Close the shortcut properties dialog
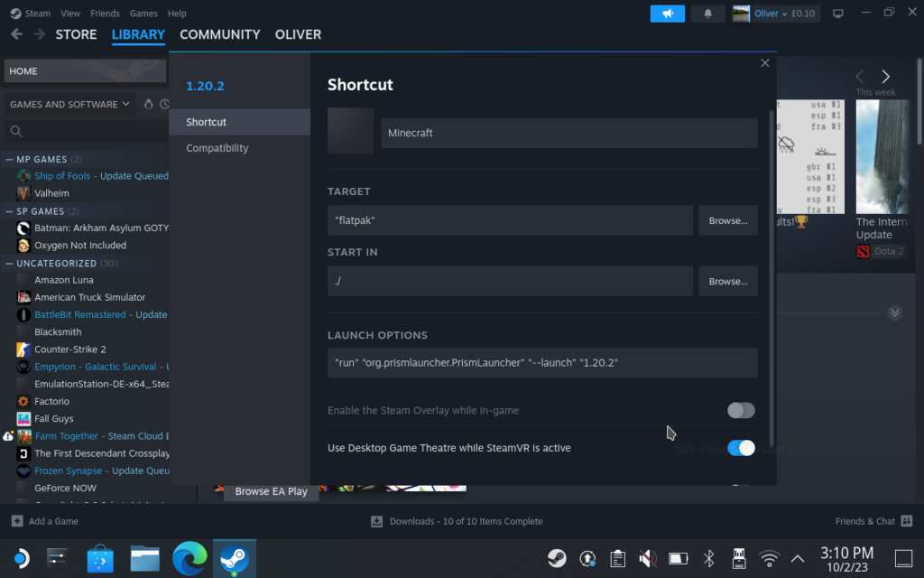The width and height of the screenshot is (924, 578). [x=765, y=63]
